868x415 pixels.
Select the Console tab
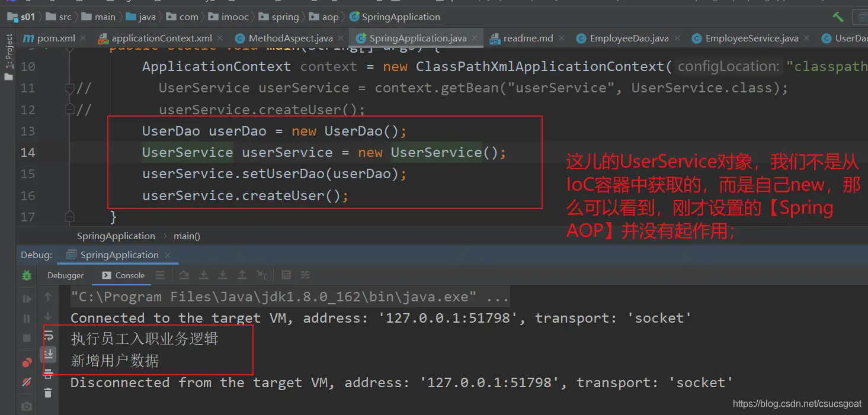click(x=123, y=275)
